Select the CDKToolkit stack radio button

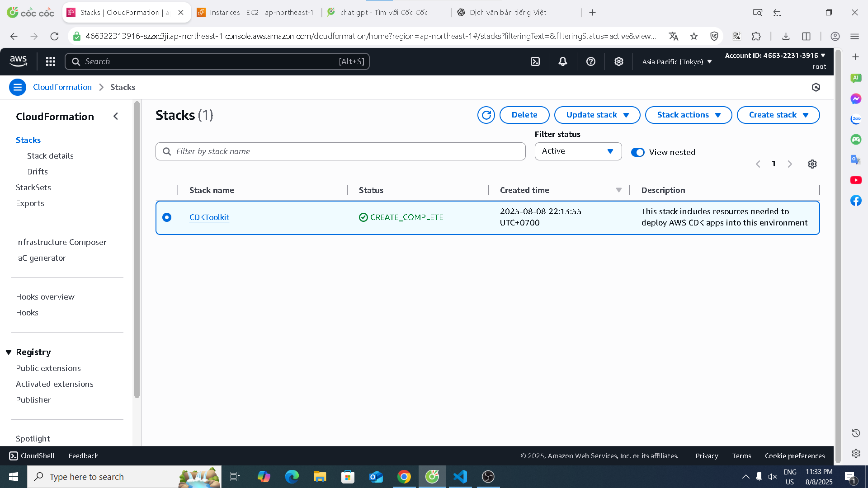167,217
